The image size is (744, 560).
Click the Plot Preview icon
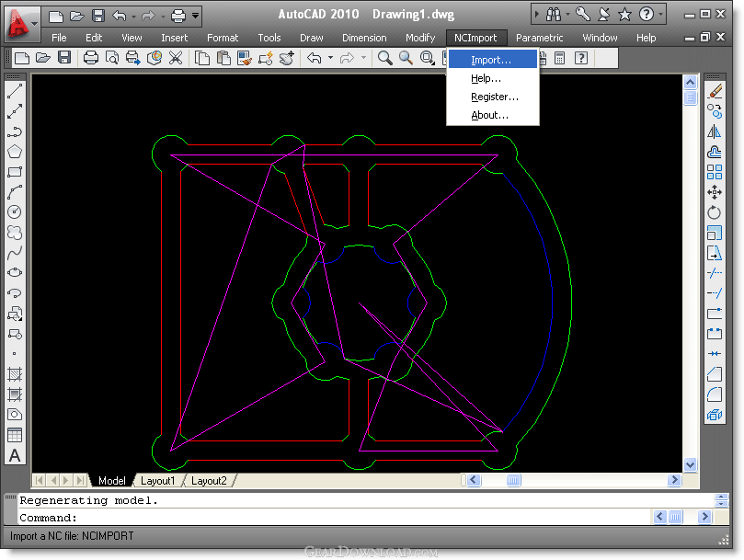(112, 58)
